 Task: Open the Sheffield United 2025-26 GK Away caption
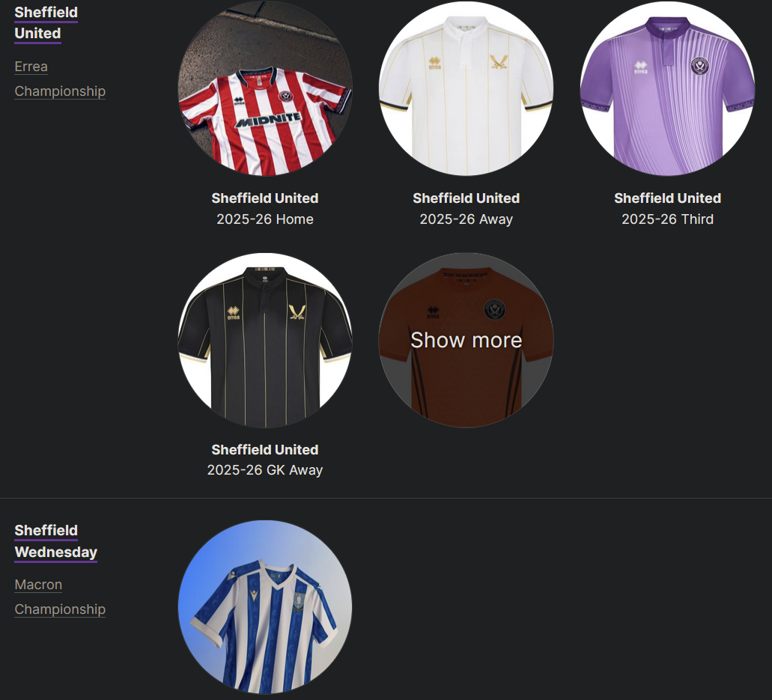[x=265, y=460]
